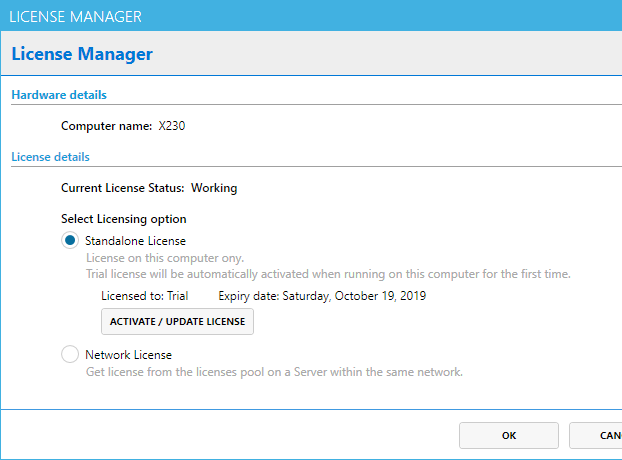Click the "License on this computer" description
The width and height of the screenshot is (622, 460).
tap(164, 258)
